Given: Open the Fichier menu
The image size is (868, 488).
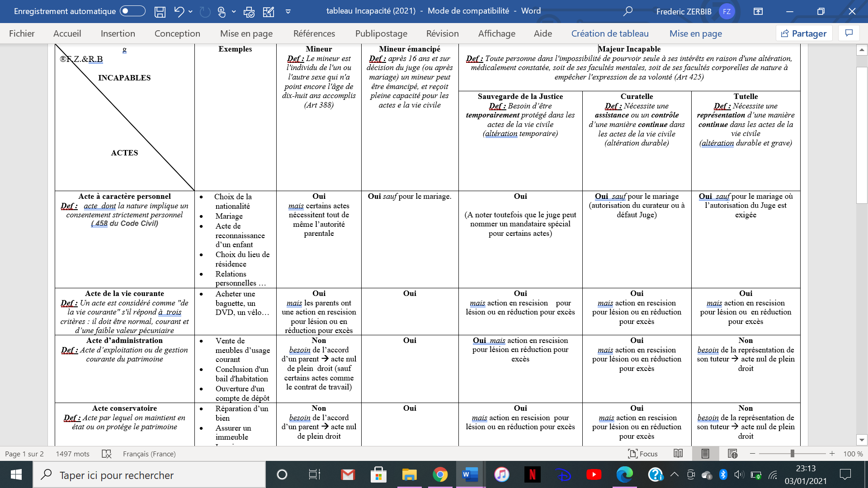Looking at the screenshot, I should click(22, 33).
